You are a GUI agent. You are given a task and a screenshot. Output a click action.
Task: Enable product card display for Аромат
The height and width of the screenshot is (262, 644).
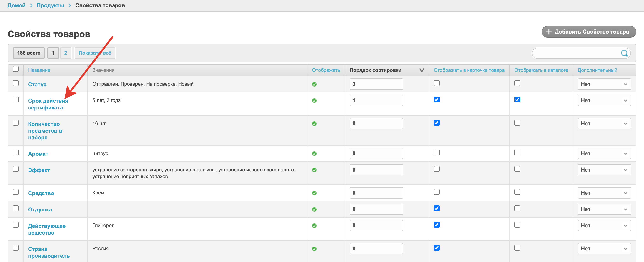[436, 153]
